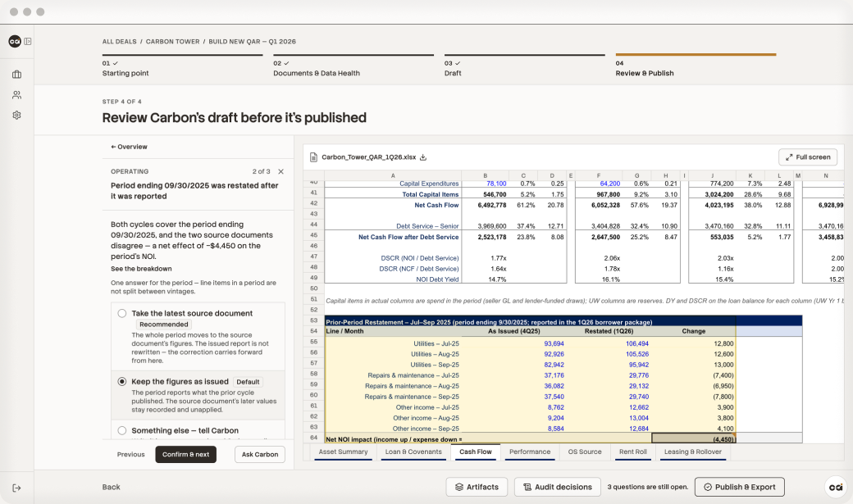Click Net Cash Flow value 6,492,778
The height and width of the screenshot is (504, 853).
(x=492, y=205)
